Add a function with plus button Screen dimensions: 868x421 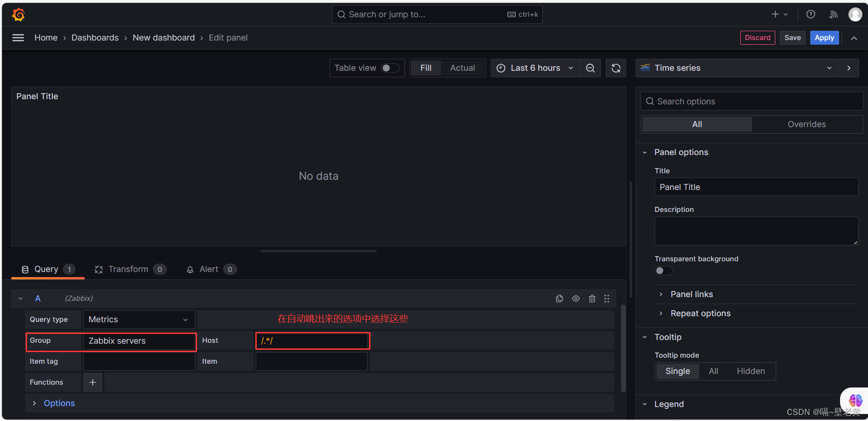pyautogui.click(x=93, y=382)
